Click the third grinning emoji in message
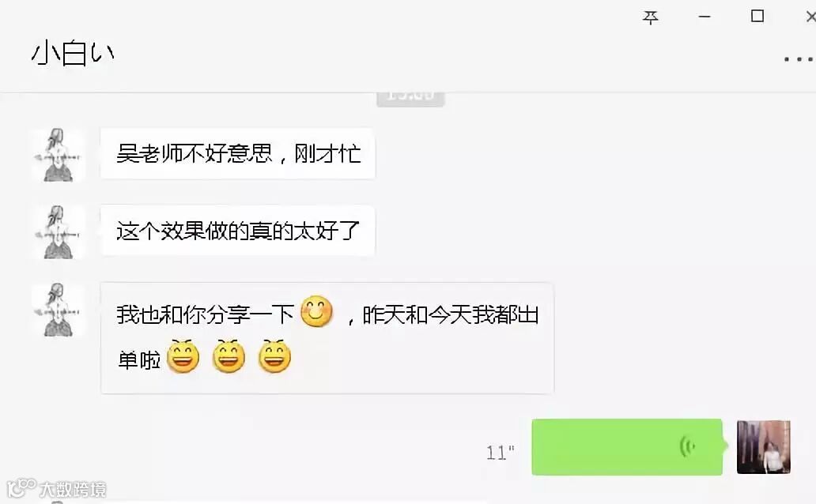The height and width of the screenshot is (504, 816). point(274,356)
